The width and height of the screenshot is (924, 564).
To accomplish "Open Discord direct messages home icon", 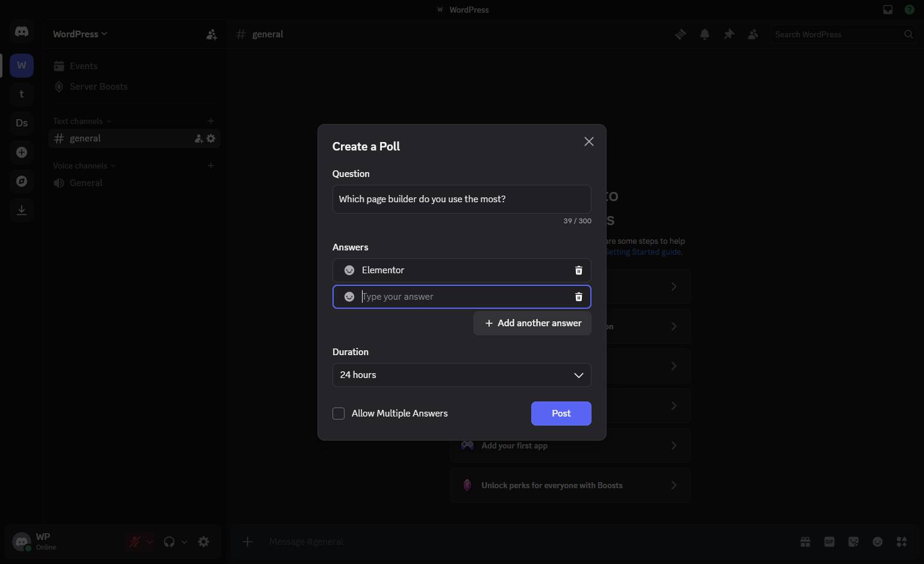I will coord(22,31).
